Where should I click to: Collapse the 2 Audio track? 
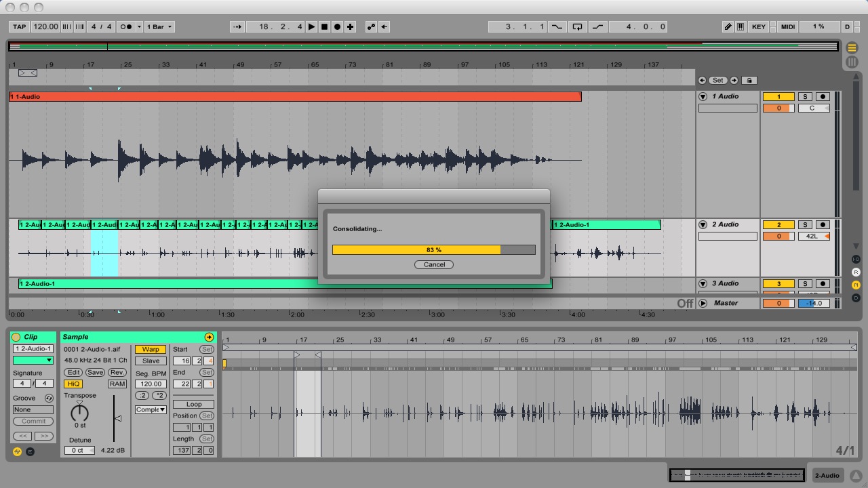703,224
